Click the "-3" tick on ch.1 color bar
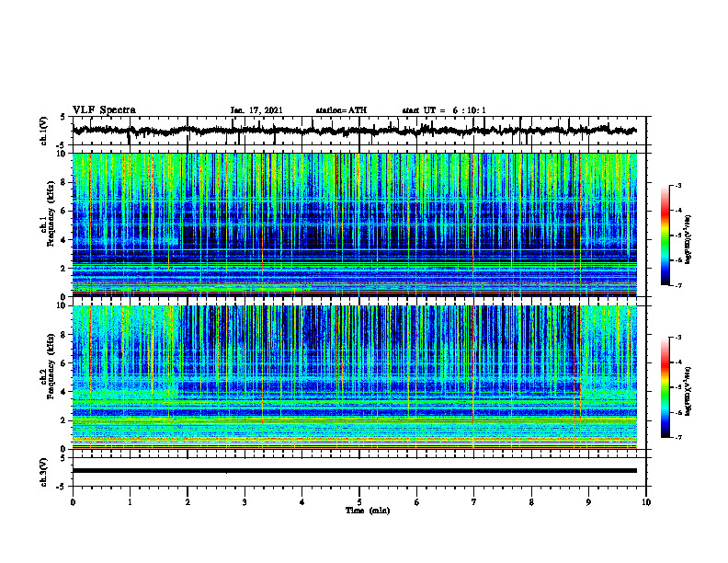The image size is (728, 563). 678,186
